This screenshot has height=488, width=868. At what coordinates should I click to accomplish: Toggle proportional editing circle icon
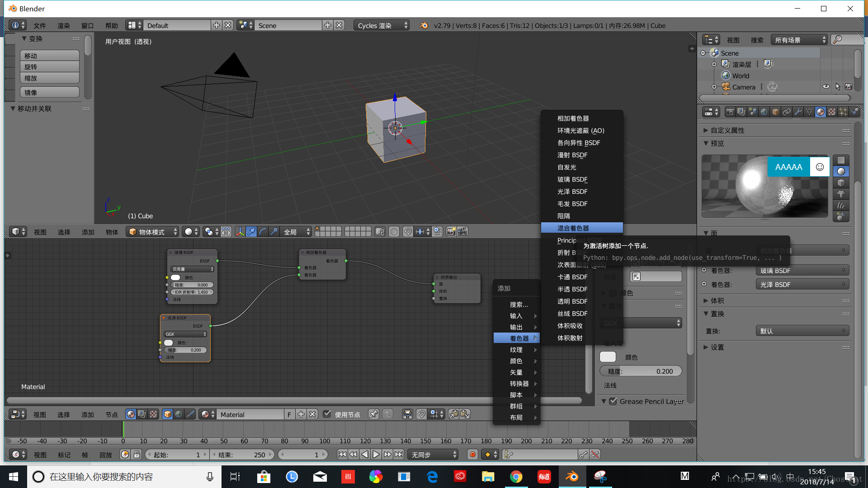pos(394,232)
